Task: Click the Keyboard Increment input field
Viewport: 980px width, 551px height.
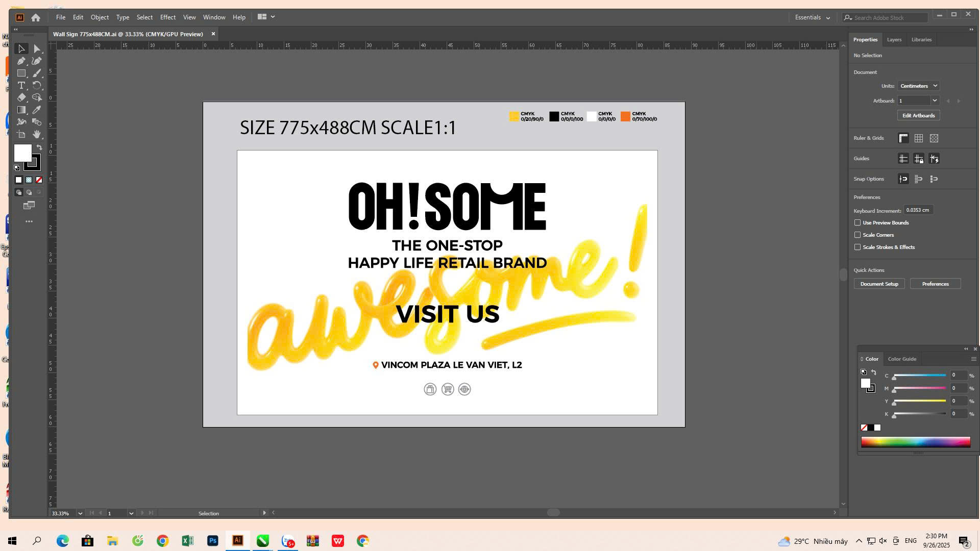Action: tap(919, 210)
